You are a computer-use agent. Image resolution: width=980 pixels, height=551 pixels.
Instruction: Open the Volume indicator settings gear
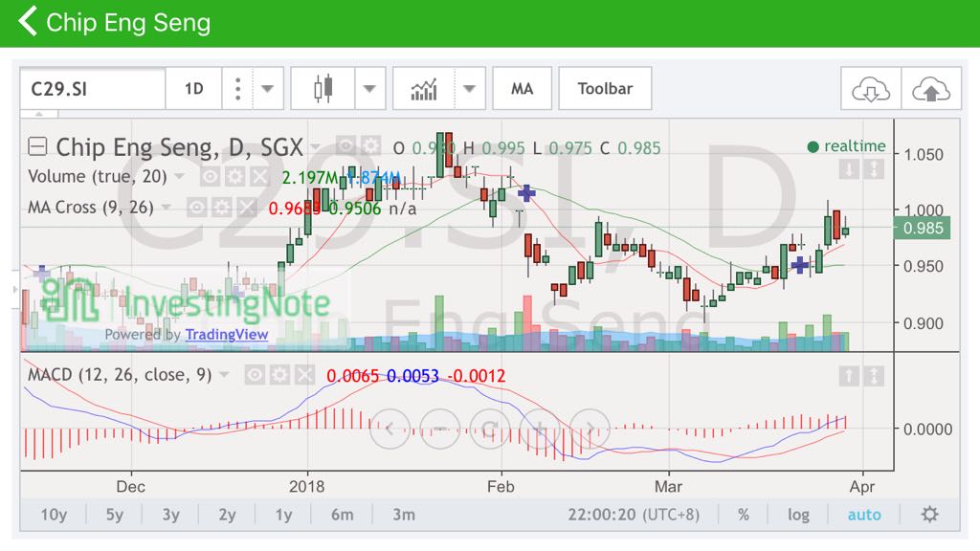click(x=234, y=176)
